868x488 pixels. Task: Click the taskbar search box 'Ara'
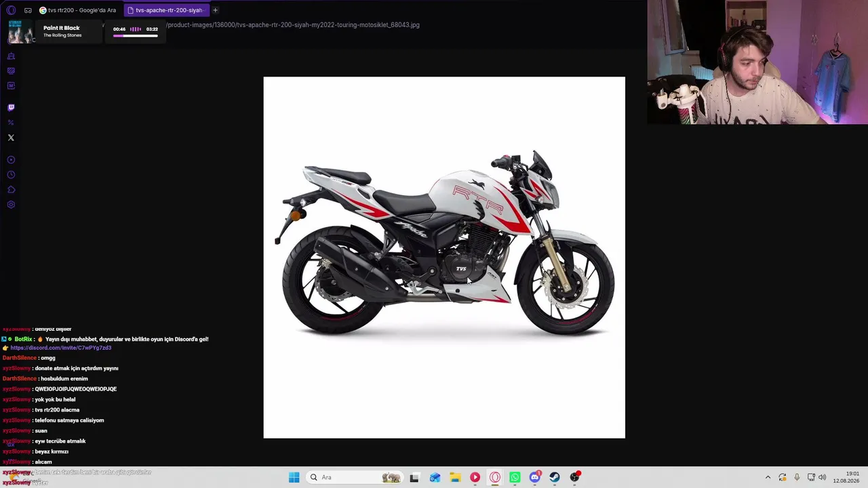coord(355,477)
